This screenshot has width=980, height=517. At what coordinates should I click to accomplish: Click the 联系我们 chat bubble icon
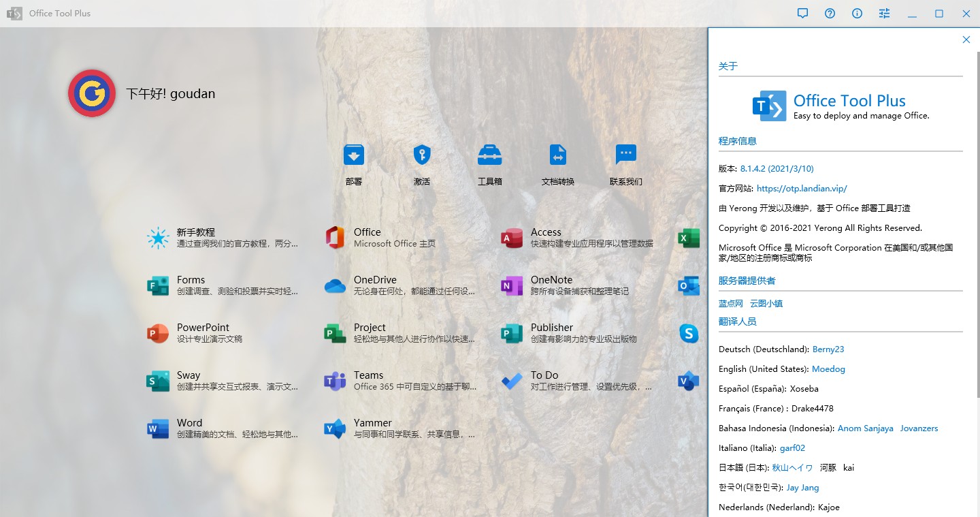(626, 156)
